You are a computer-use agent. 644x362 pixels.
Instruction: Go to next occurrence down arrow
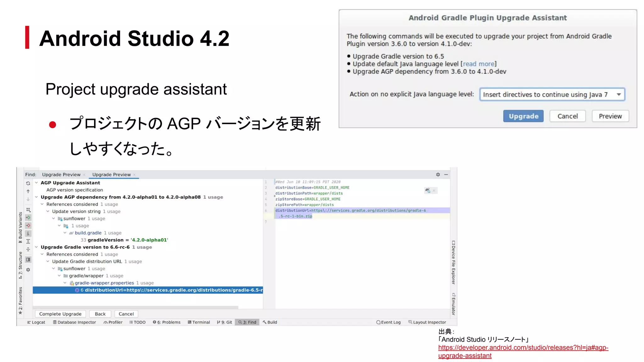tap(28, 199)
